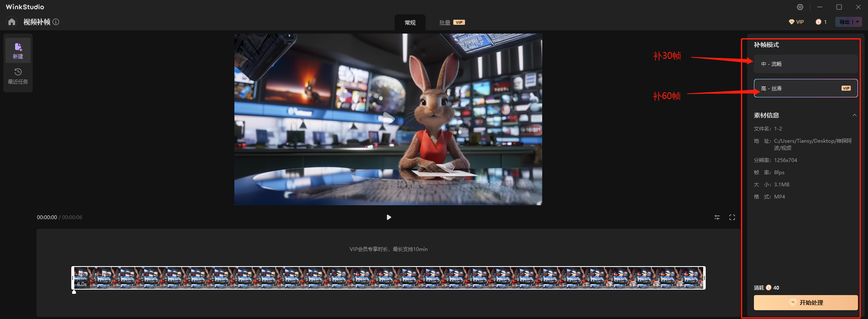The width and height of the screenshot is (868, 319).
Task: Click the 8fps frame rate value
Action: [x=779, y=173]
